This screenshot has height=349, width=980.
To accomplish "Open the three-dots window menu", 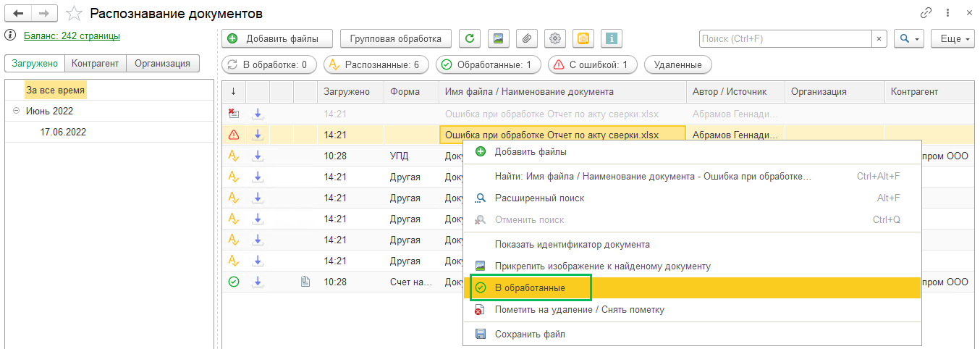I will click(x=947, y=13).
